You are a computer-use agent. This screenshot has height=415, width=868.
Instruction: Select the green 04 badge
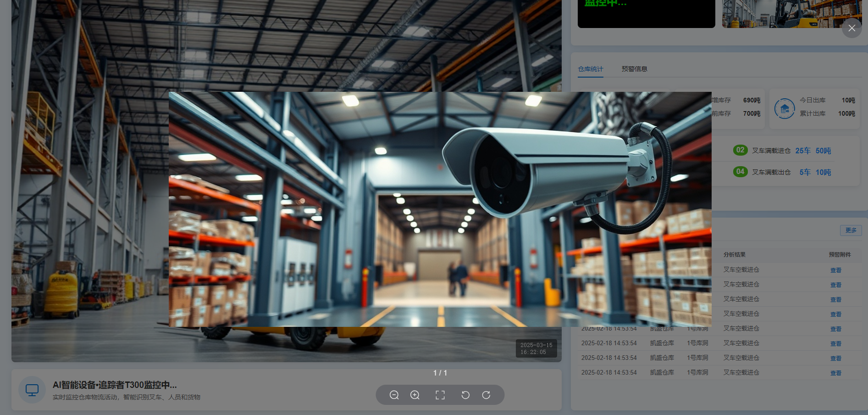pos(740,172)
